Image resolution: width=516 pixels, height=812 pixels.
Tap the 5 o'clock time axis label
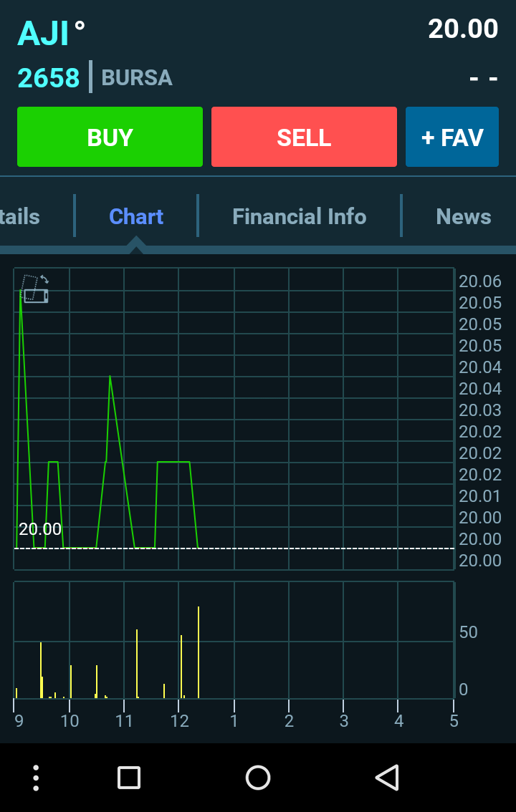[x=454, y=721]
